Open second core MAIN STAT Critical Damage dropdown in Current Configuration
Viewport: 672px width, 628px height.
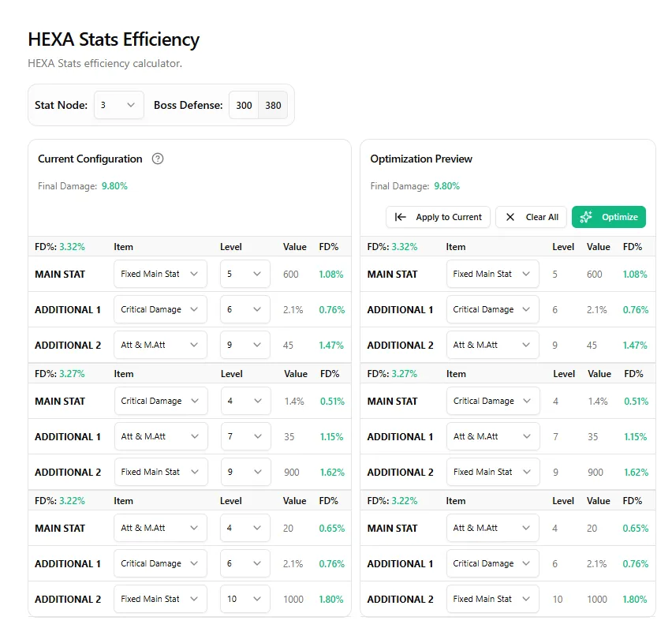coord(161,401)
